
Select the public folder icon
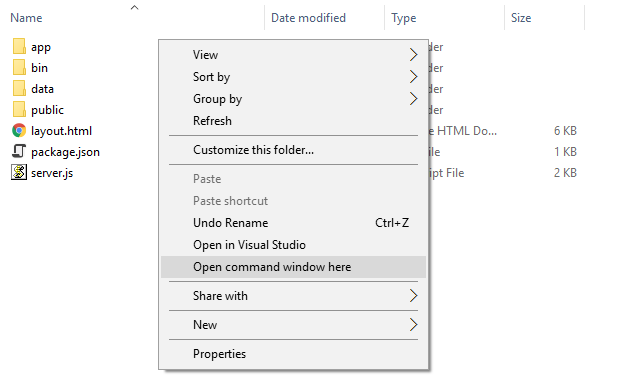[19, 110]
